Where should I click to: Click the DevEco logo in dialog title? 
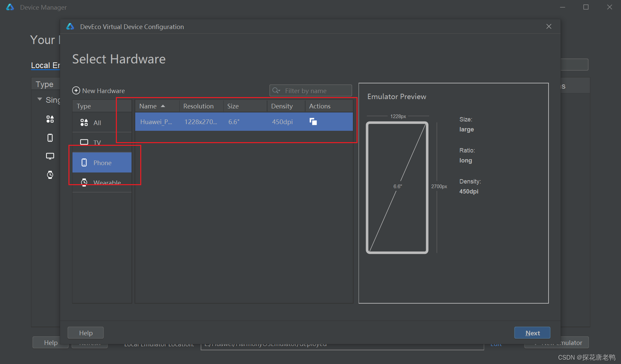coord(70,26)
